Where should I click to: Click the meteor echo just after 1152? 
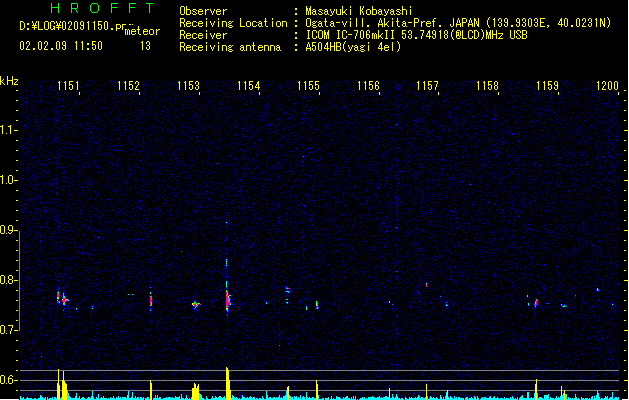(x=151, y=301)
